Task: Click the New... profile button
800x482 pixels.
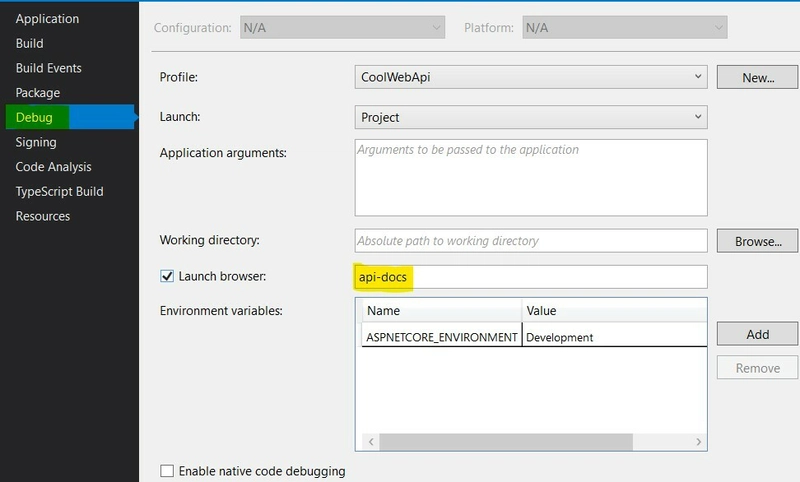Action: pyautogui.click(x=757, y=77)
